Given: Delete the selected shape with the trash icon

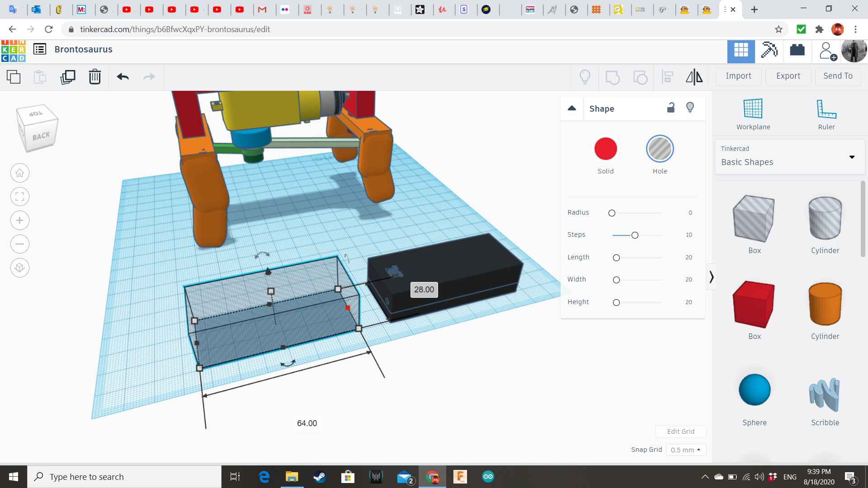Looking at the screenshot, I should [x=95, y=77].
